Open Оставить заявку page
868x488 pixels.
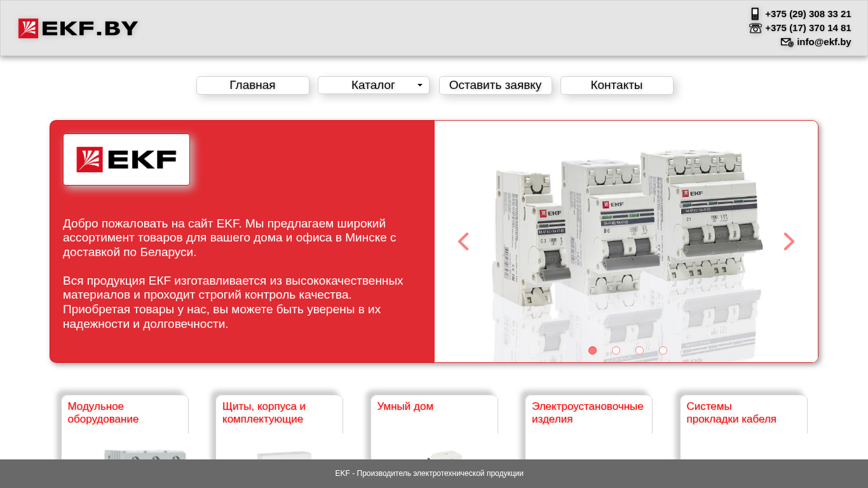pyautogui.click(x=496, y=85)
